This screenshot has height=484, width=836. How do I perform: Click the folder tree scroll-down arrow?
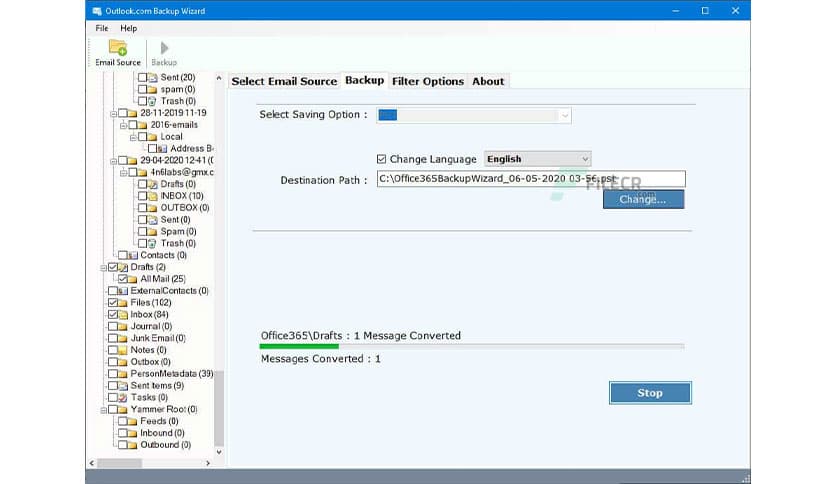click(219, 452)
